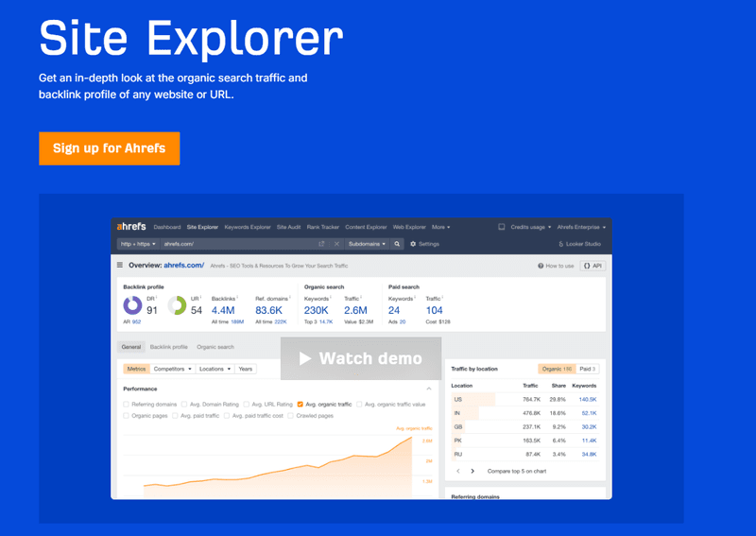Switch to the General tab
This screenshot has width=756, height=536.
point(131,347)
